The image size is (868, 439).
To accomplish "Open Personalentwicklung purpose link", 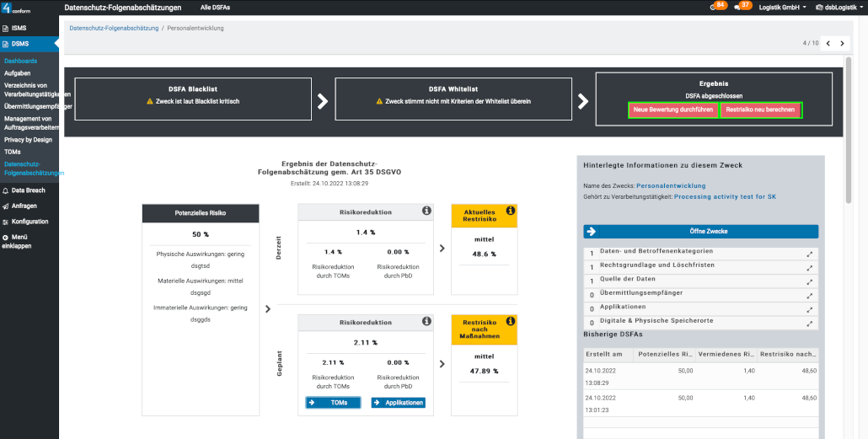I will tap(671, 185).
